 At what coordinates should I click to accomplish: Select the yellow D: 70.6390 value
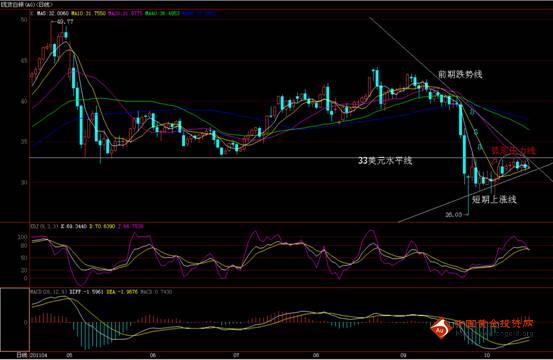point(102,226)
